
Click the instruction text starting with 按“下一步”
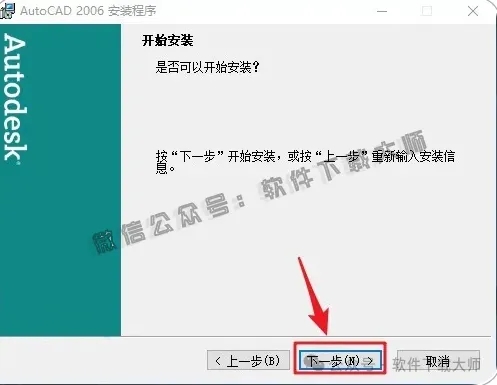pos(305,162)
